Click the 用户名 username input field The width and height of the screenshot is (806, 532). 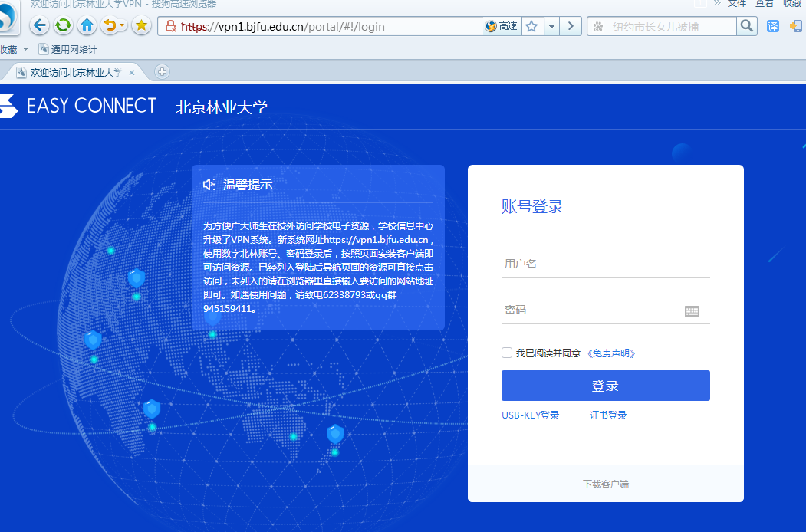click(x=605, y=264)
